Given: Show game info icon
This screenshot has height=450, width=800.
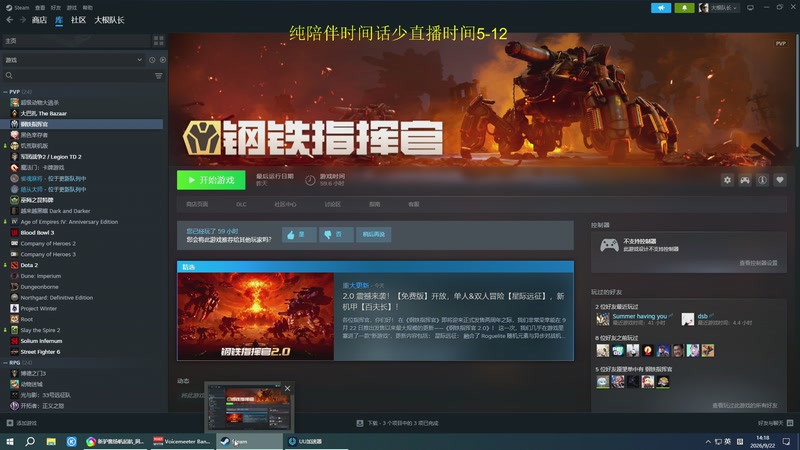Looking at the screenshot, I should click(x=762, y=180).
